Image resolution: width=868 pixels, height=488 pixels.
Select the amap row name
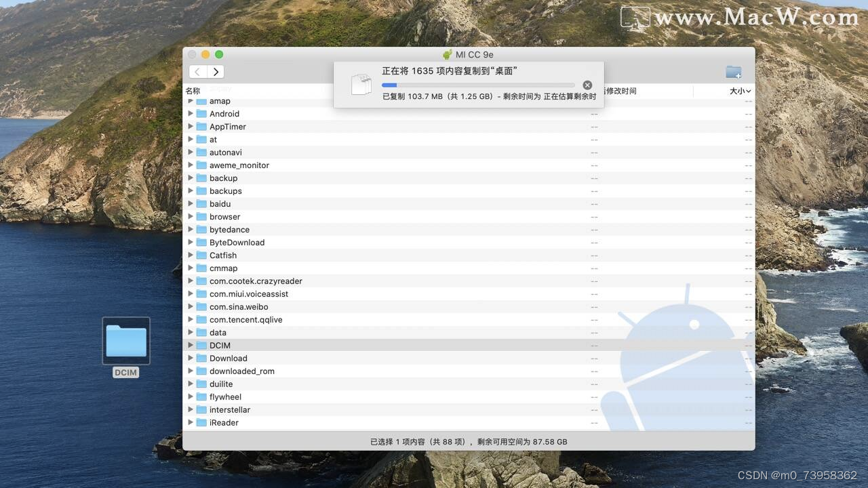[220, 101]
